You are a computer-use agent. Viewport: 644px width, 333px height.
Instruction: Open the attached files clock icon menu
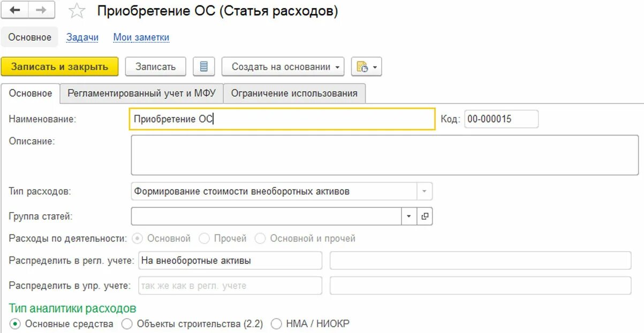click(366, 67)
